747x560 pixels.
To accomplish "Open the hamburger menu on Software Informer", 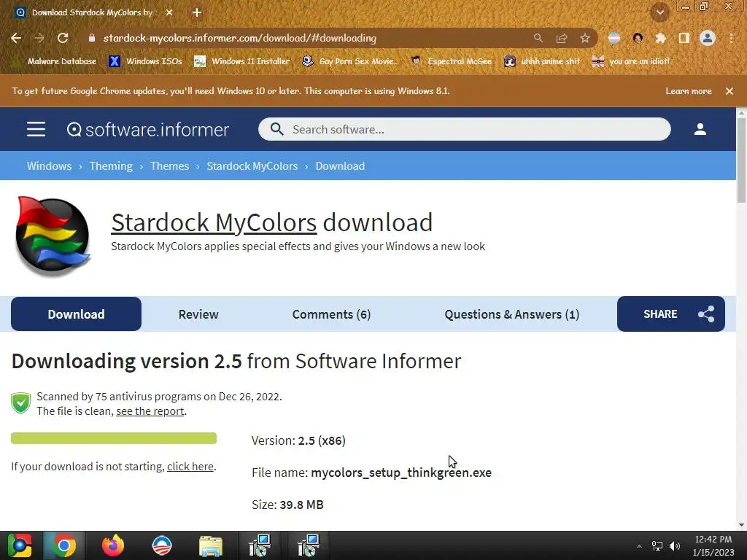I will click(x=36, y=129).
